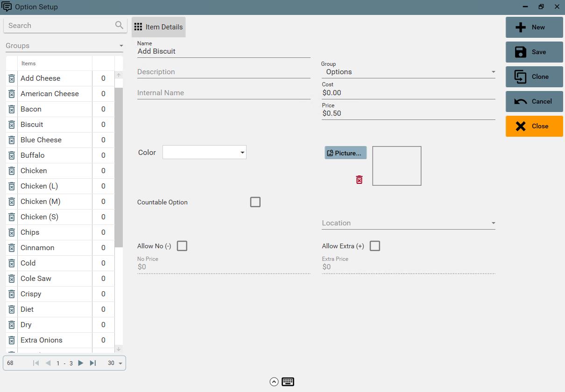Viewport: 565px width, 392px height.
Task: Open the Color dropdown
Action: [x=205, y=152]
